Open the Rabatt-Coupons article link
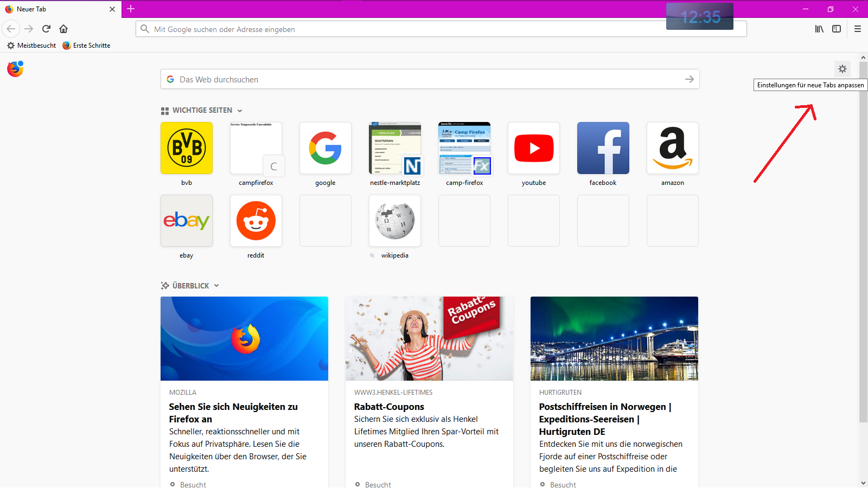The image size is (868, 488). tap(389, 407)
